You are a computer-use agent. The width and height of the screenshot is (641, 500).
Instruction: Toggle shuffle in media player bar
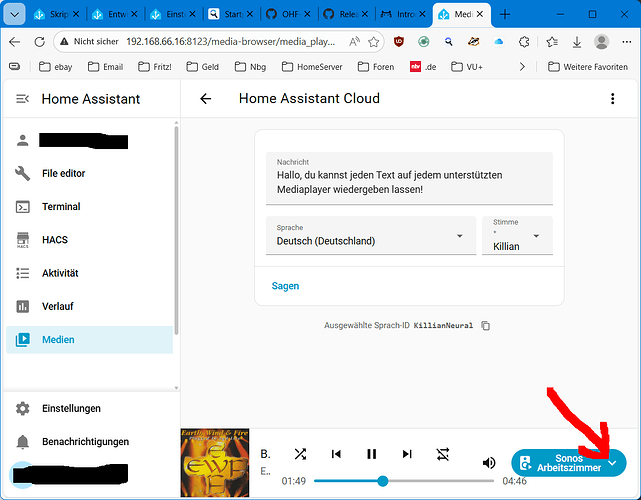coord(300,454)
